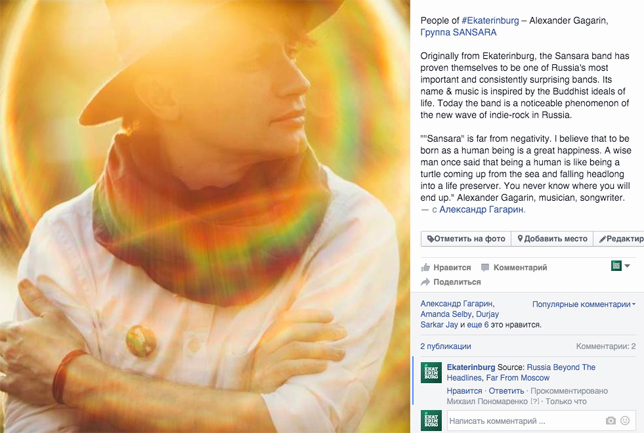The image size is (644, 433).
Task: Click the Редактировать pencil button
Action: (x=619, y=239)
